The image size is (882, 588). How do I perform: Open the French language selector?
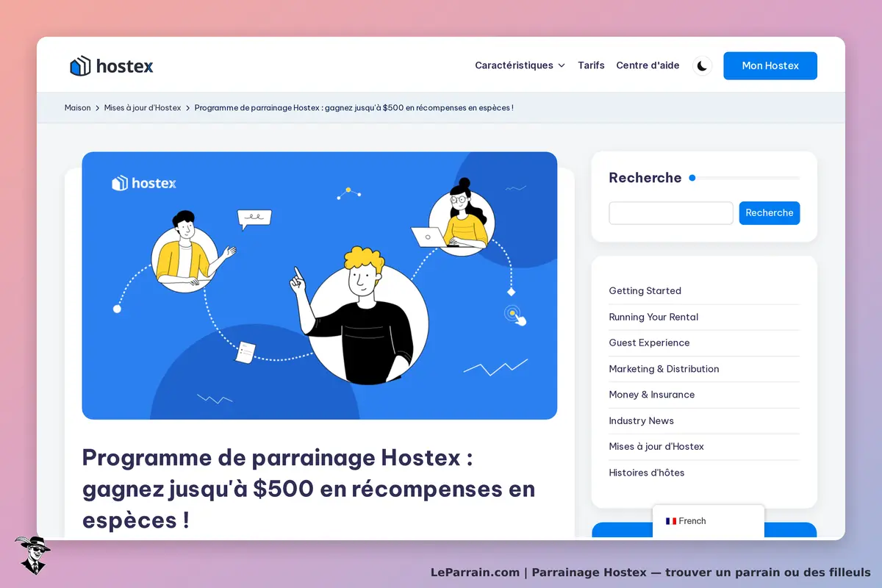[709, 521]
